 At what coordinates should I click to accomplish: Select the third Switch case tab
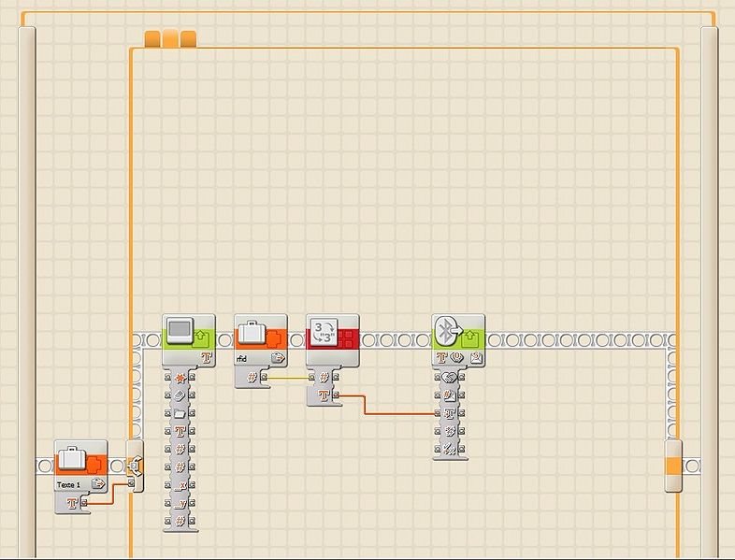coord(188,38)
